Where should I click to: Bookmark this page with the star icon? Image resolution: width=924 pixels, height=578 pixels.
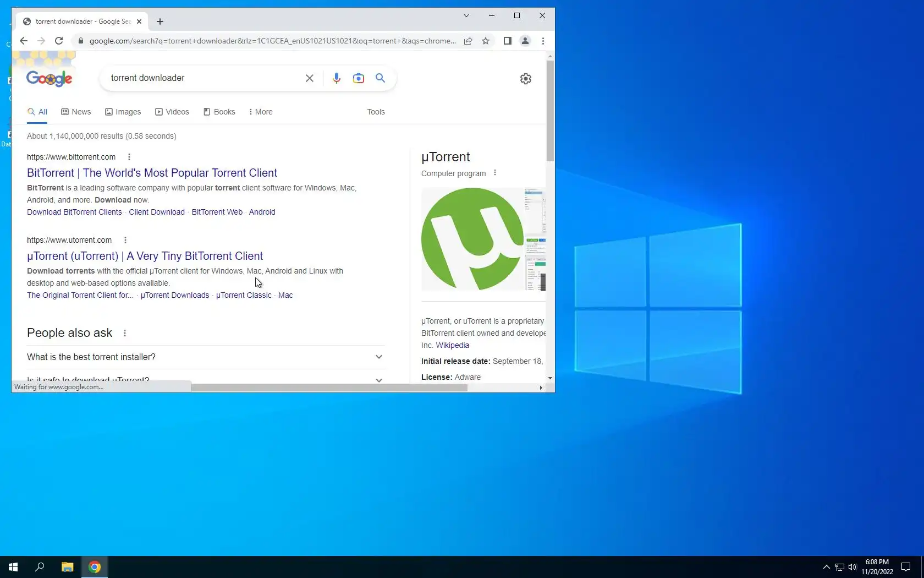tap(486, 41)
